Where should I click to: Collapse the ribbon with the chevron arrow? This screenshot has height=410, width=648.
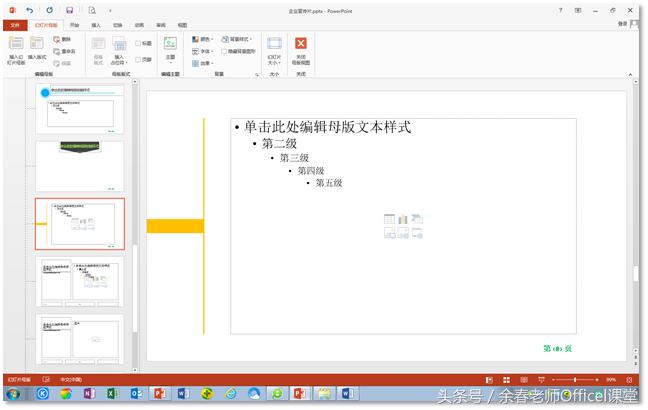(x=630, y=75)
